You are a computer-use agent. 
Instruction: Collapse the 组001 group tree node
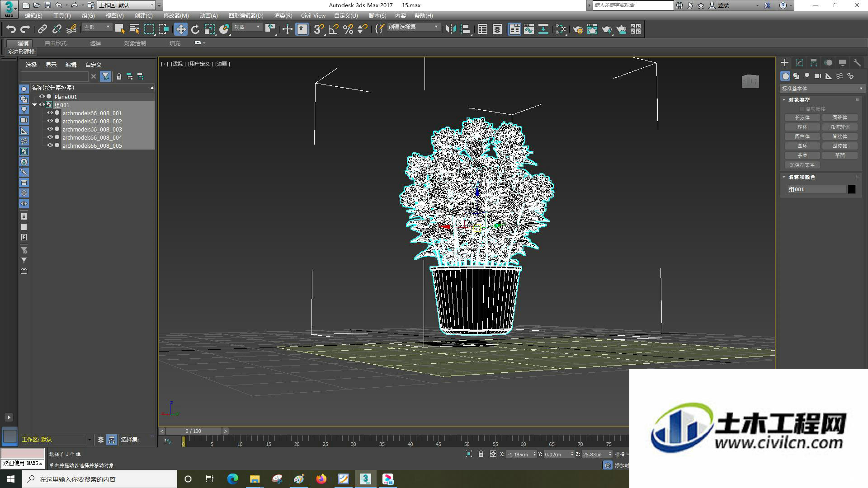tap(35, 105)
